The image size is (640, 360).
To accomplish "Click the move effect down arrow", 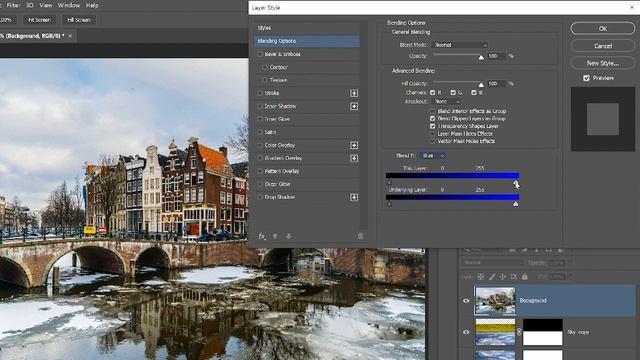I will click(x=289, y=236).
